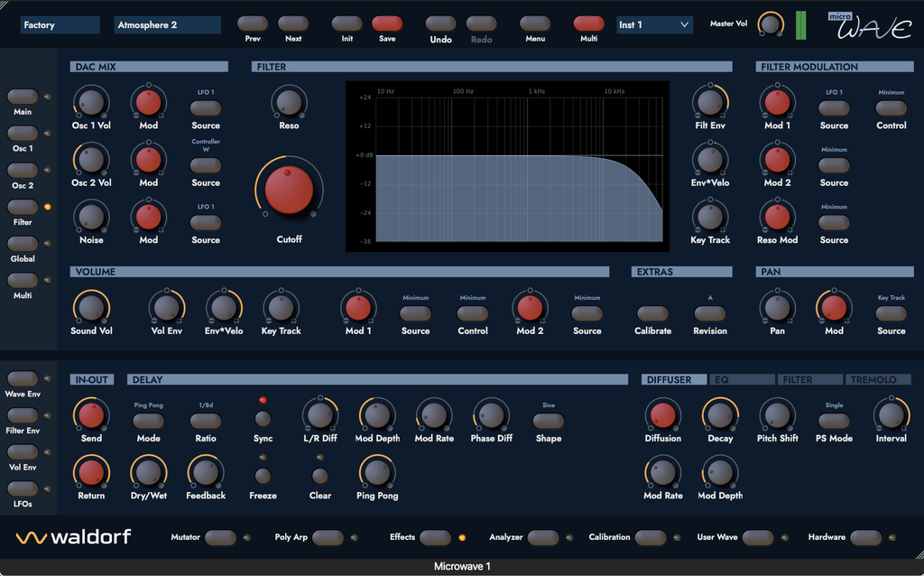The image size is (924, 576).
Task: Click the Master Vol knob
Action: pyautogui.click(x=770, y=24)
